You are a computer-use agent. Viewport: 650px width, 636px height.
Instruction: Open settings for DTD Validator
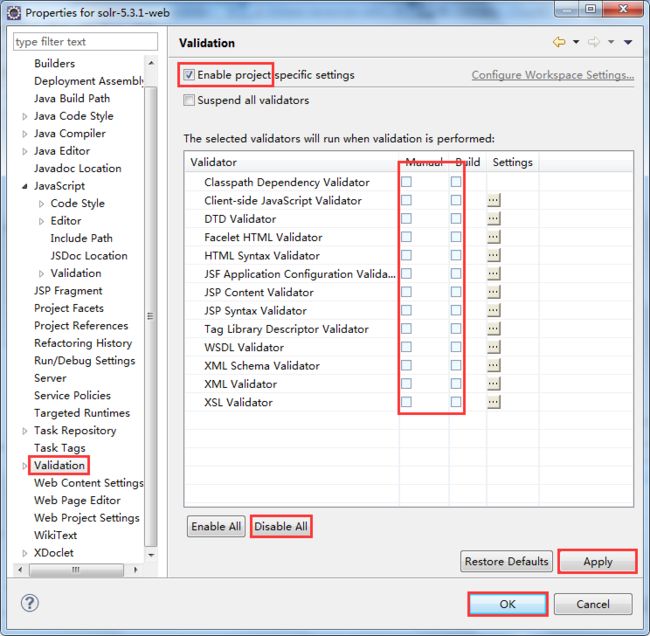pyautogui.click(x=493, y=218)
